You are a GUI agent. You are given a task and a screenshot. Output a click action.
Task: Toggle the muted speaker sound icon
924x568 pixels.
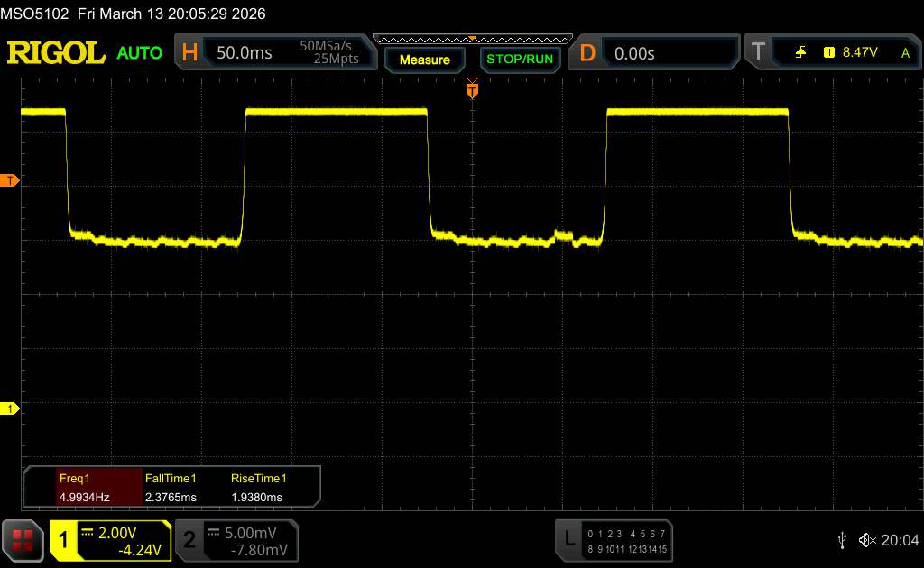click(x=866, y=539)
